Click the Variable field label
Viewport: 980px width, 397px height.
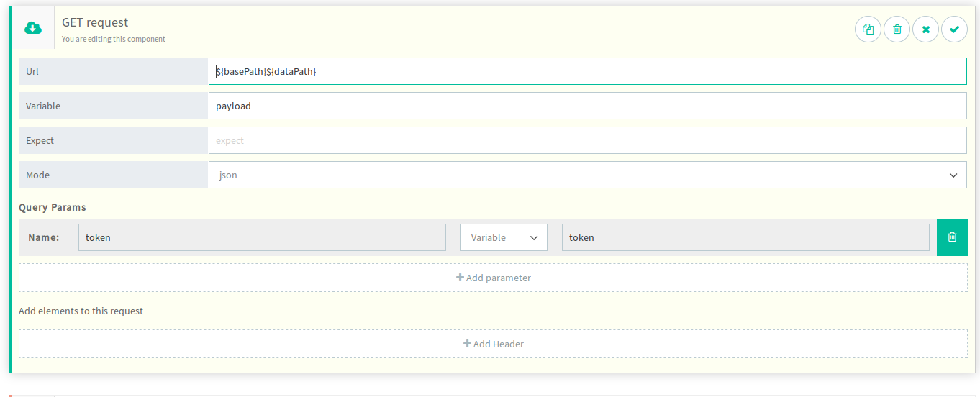(43, 106)
